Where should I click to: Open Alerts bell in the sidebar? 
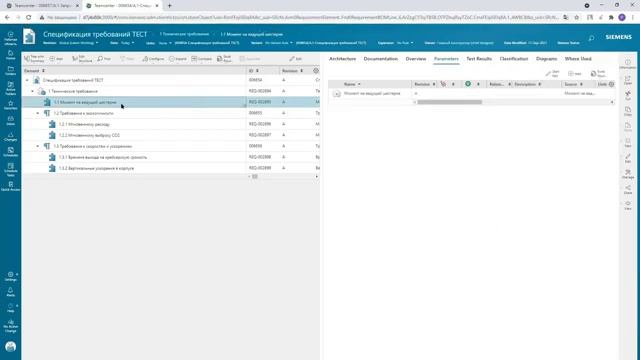[x=11, y=291]
